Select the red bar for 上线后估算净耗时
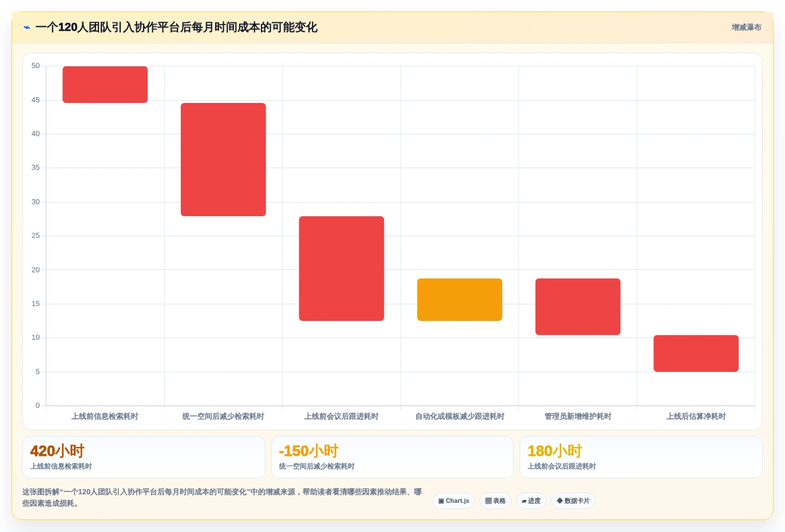This screenshot has width=785, height=532. pyautogui.click(x=696, y=354)
